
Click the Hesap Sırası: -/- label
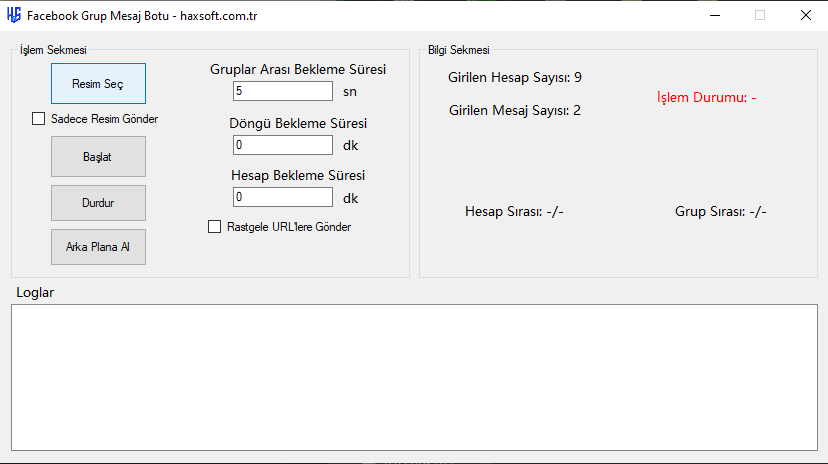click(514, 212)
